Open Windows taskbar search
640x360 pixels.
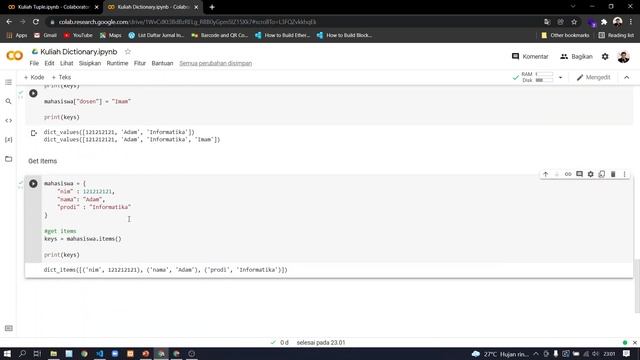click(x=22, y=353)
